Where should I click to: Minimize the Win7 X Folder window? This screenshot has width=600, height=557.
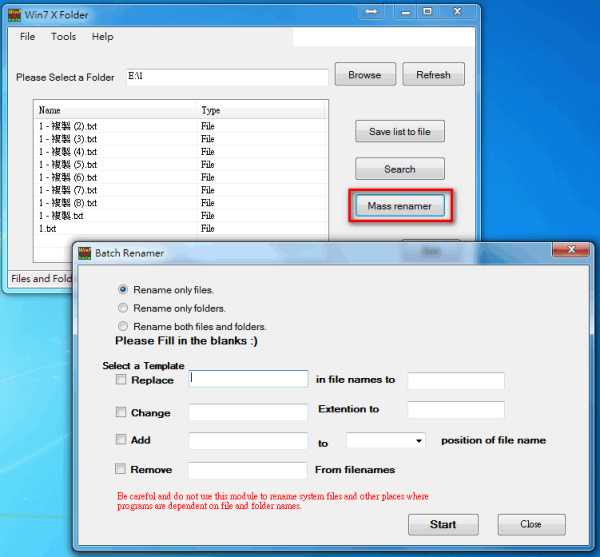pyautogui.click(x=406, y=11)
